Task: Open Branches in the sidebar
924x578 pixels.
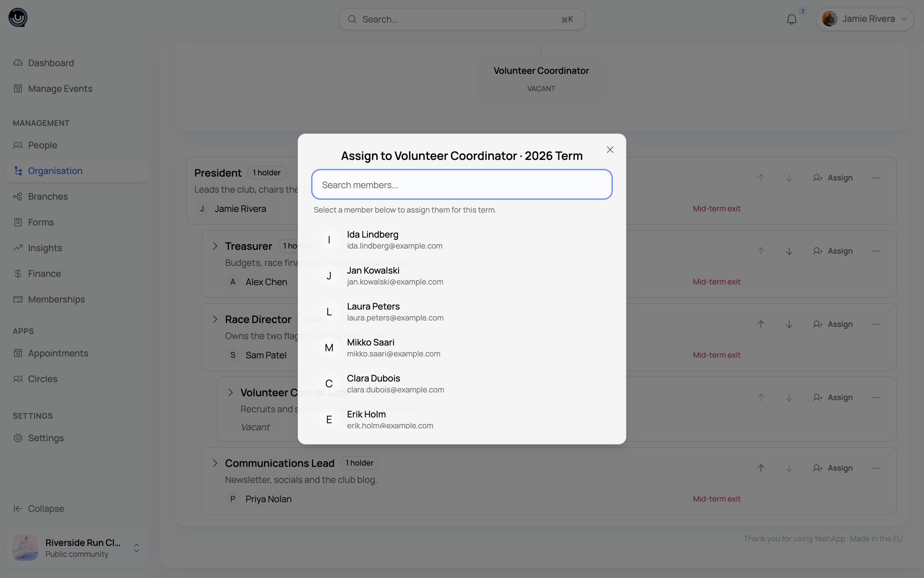Action: click(77, 196)
